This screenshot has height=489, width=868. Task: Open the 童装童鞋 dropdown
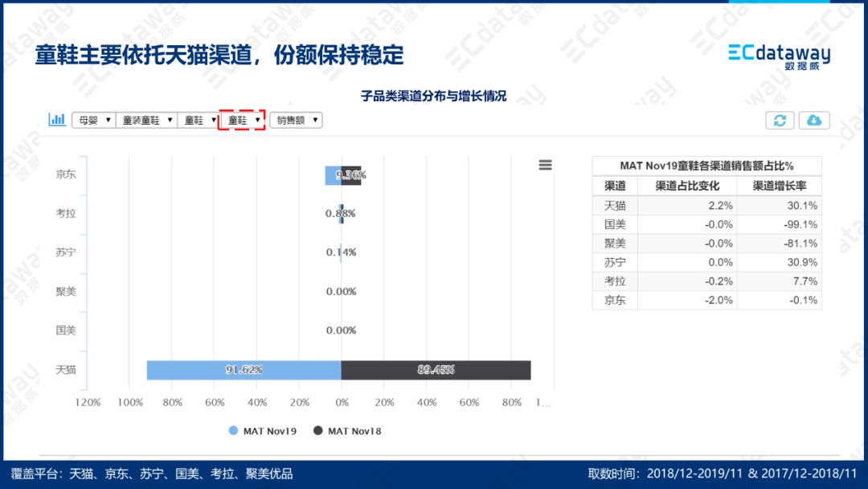pyautogui.click(x=147, y=120)
